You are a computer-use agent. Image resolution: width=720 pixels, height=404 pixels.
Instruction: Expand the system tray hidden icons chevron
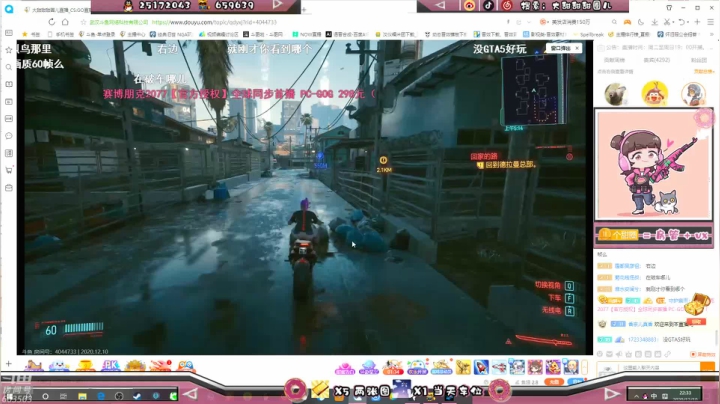pyautogui.click(x=636, y=396)
